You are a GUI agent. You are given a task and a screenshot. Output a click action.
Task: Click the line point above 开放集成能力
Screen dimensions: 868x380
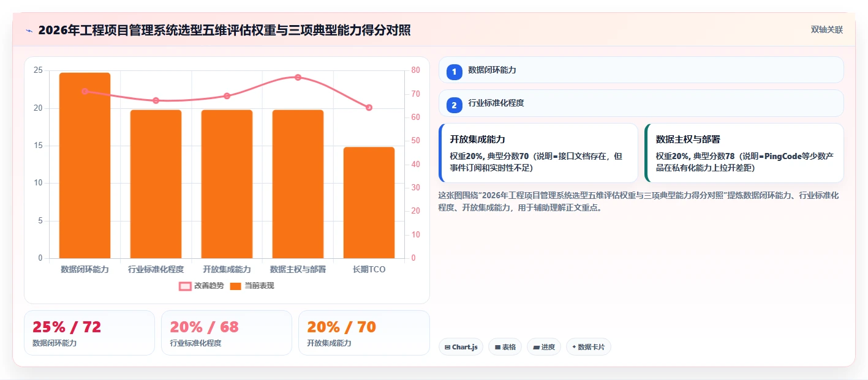pyautogui.click(x=227, y=96)
